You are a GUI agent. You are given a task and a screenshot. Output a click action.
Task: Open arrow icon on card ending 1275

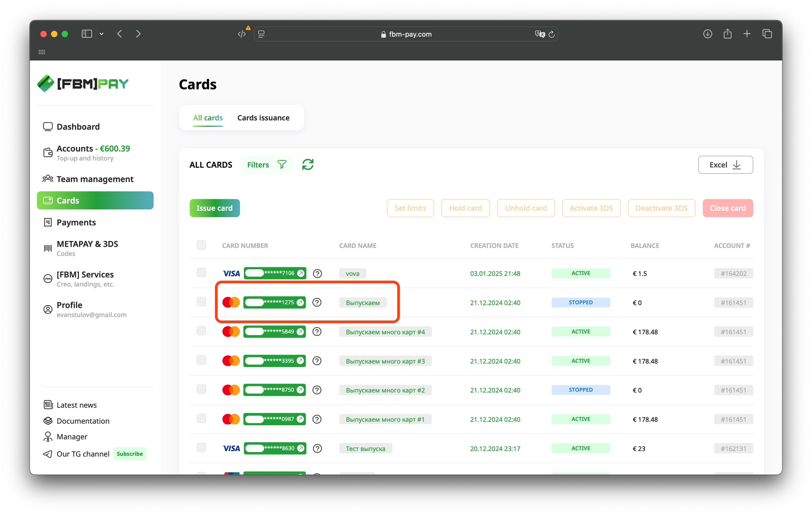[x=300, y=302]
